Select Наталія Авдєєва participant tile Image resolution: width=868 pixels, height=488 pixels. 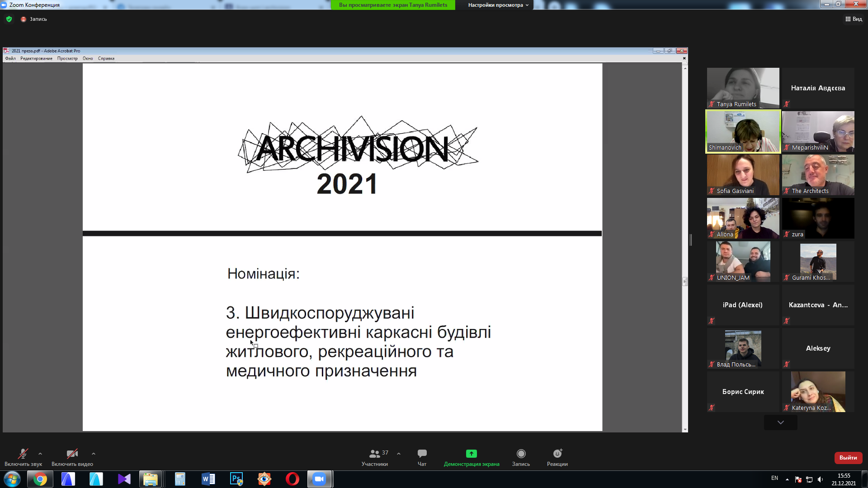818,88
